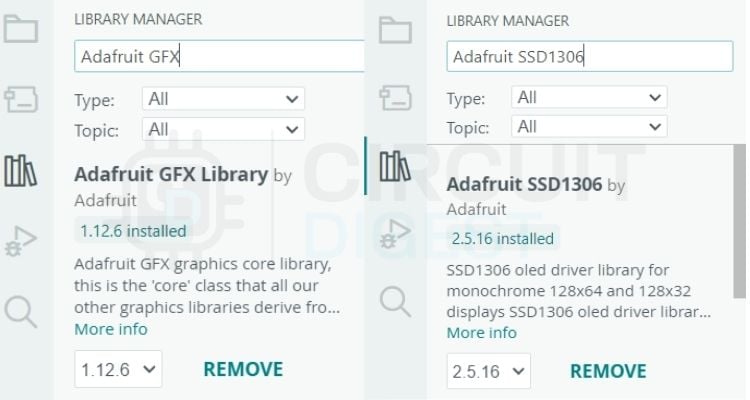
Task: Click the library list scrollbar in SSD1306 panel
Action: click(x=739, y=221)
